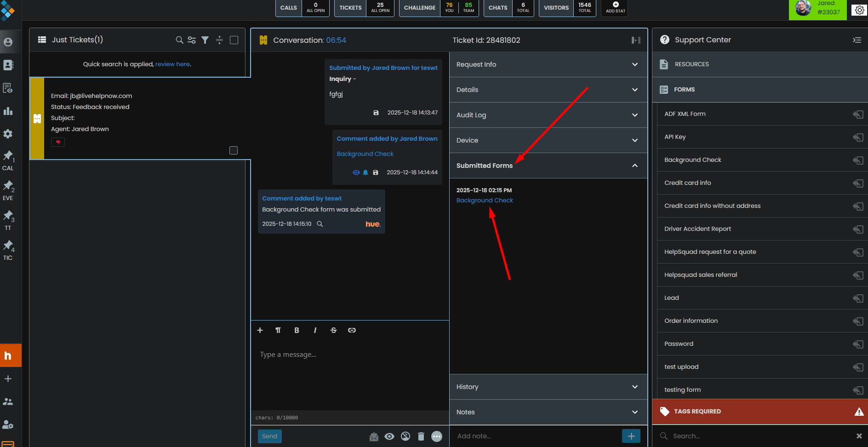Image resolution: width=868 pixels, height=447 pixels.
Task: Open the funnel filter for tickets
Action: pos(205,40)
